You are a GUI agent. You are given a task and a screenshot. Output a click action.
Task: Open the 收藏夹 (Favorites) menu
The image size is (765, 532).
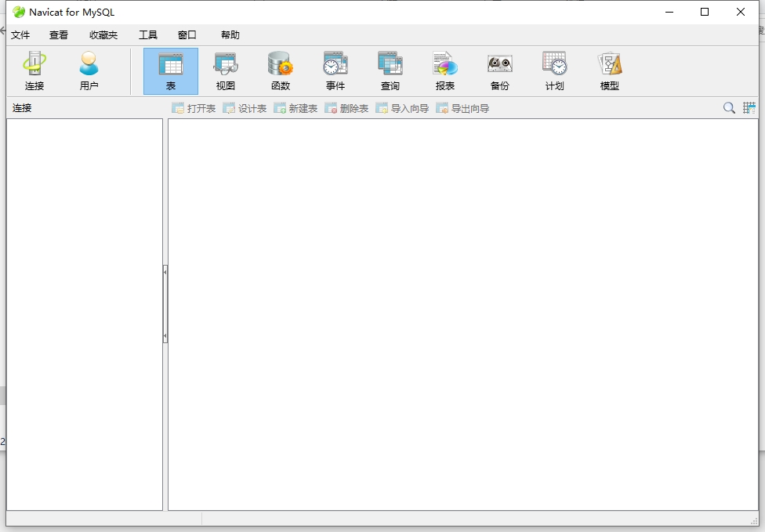tap(103, 35)
